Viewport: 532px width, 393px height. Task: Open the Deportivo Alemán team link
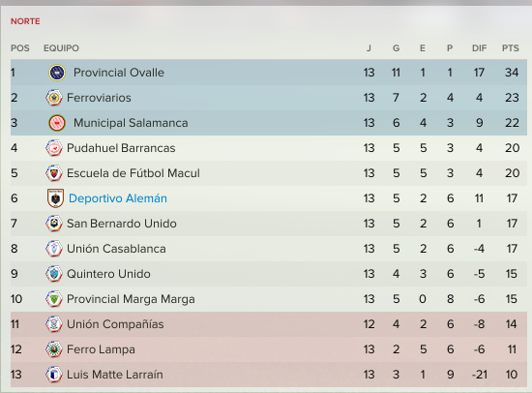[x=118, y=198]
